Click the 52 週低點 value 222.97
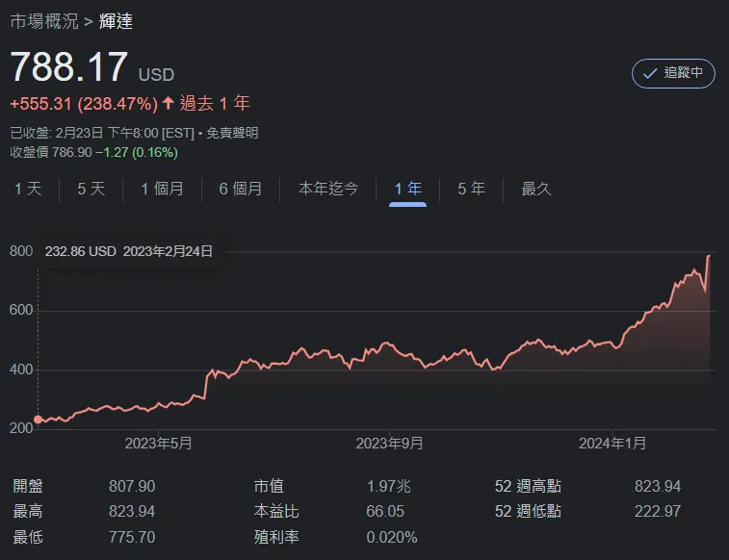The width and height of the screenshot is (729, 560). pos(658,511)
